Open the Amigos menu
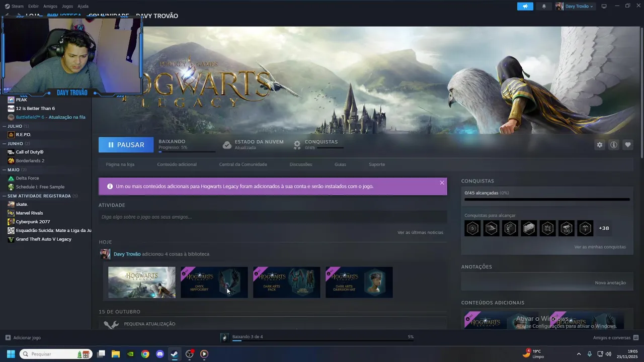 (x=50, y=6)
